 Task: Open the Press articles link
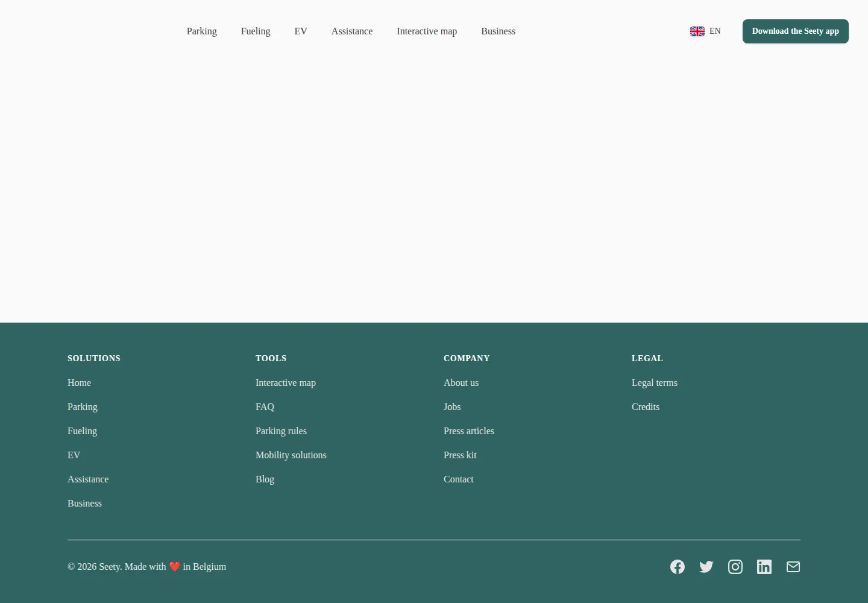click(469, 431)
